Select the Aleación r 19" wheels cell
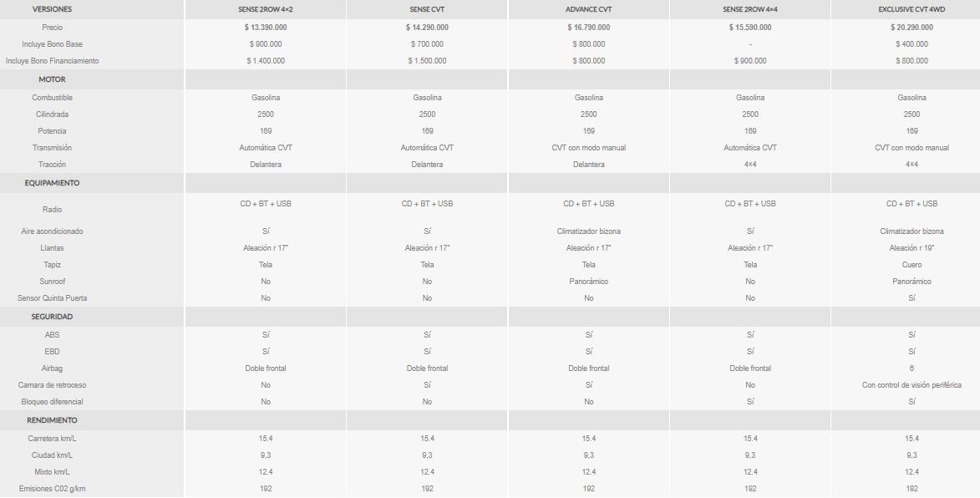 tap(911, 248)
